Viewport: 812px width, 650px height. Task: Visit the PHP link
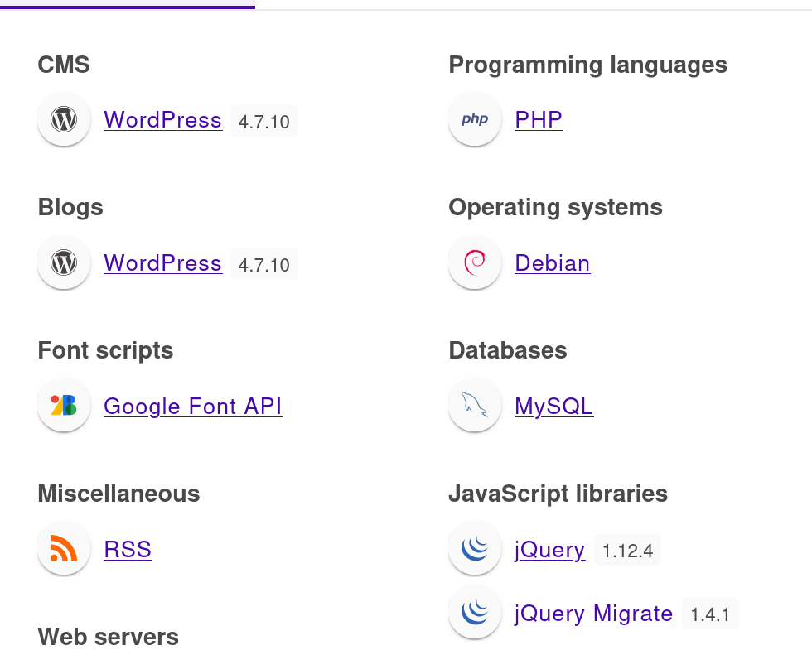point(539,120)
